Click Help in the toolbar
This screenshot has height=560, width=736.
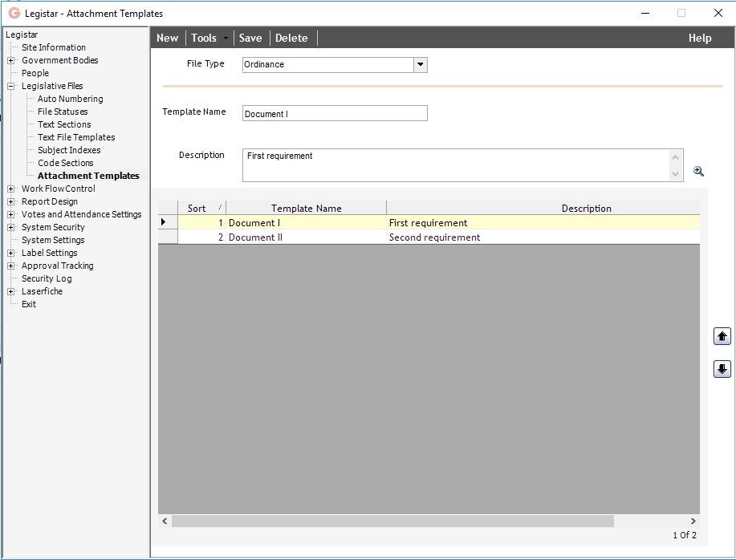[x=699, y=38]
